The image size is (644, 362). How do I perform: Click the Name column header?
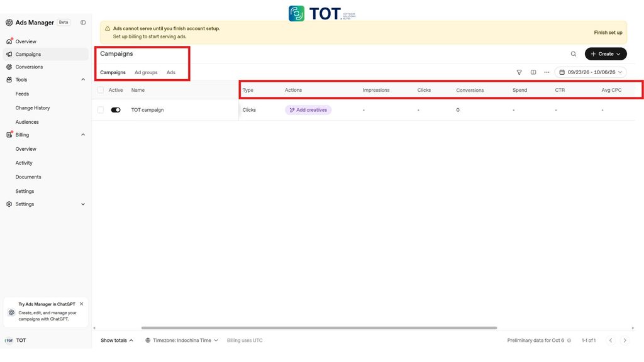tap(138, 90)
